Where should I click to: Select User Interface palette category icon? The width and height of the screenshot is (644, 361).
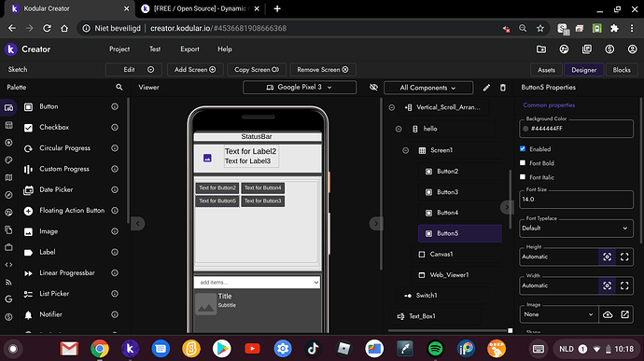[8, 107]
